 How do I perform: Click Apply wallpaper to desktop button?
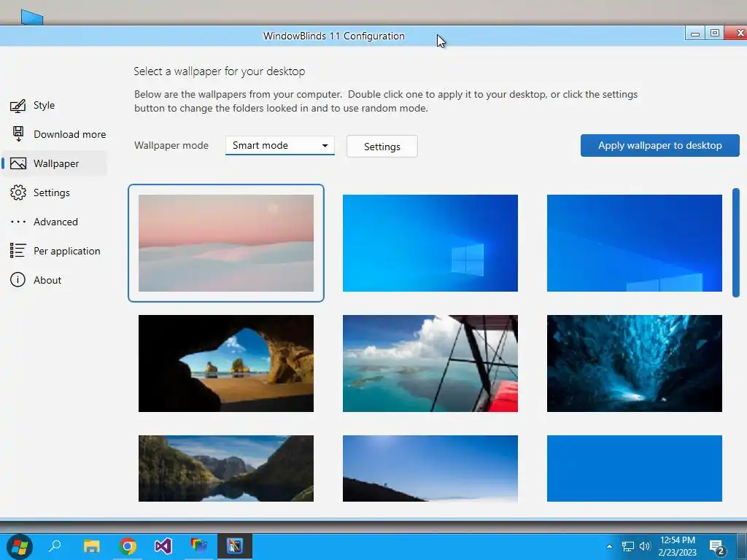tap(659, 145)
